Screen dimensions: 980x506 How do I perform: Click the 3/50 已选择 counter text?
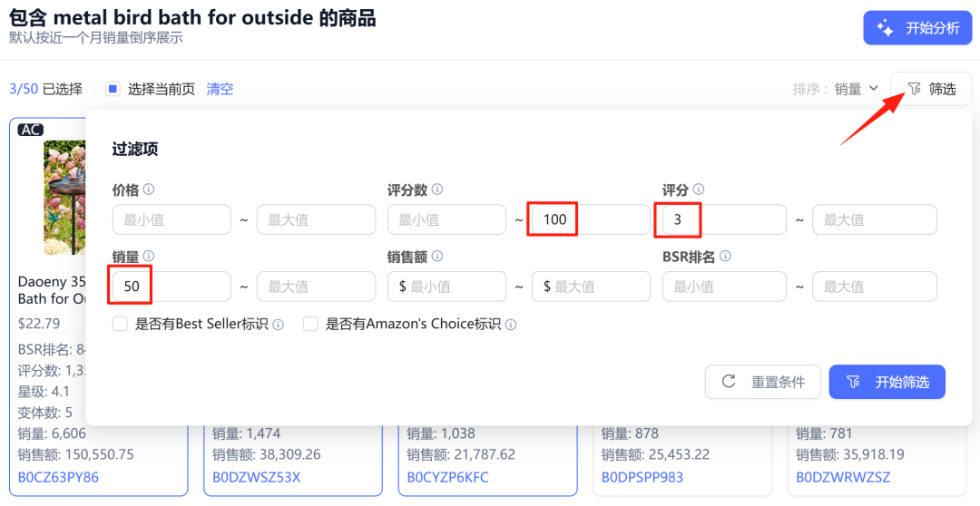(45, 89)
